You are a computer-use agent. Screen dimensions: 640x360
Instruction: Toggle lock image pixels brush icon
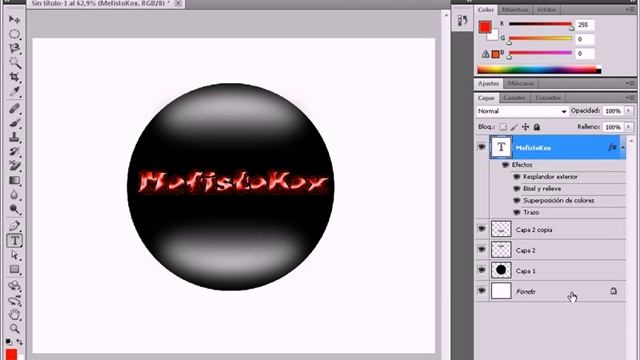click(x=514, y=127)
